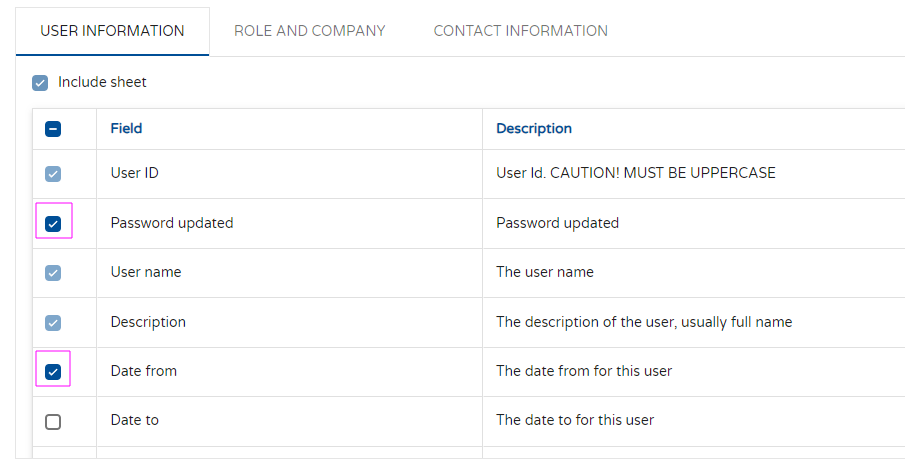Open the Contact Information tab
The width and height of the screenshot is (905, 465).
coord(520,31)
